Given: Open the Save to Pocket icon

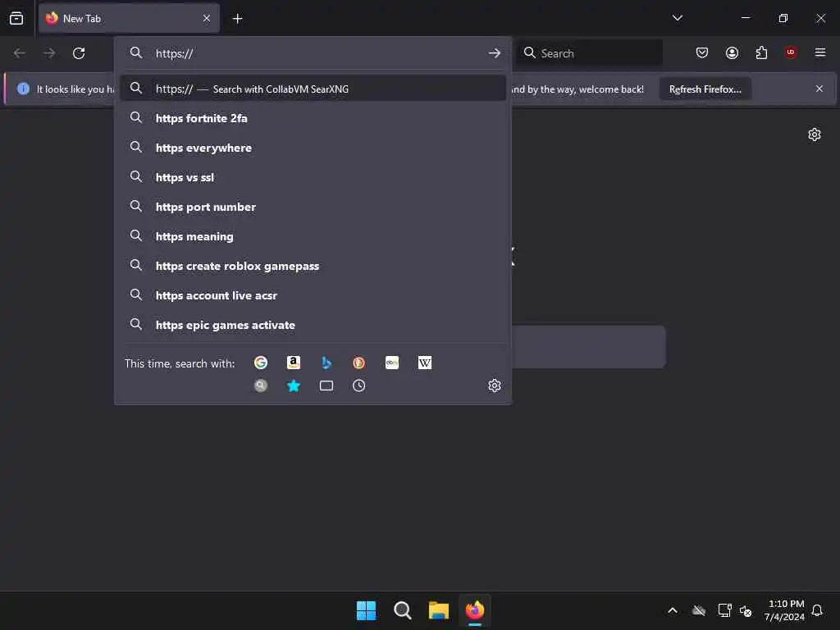Looking at the screenshot, I should tap(702, 52).
